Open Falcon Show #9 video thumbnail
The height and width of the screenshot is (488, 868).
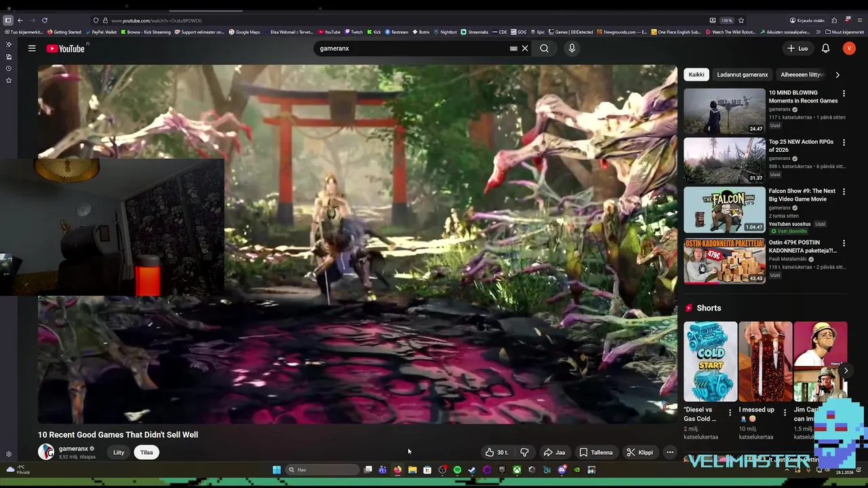click(724, 209)
